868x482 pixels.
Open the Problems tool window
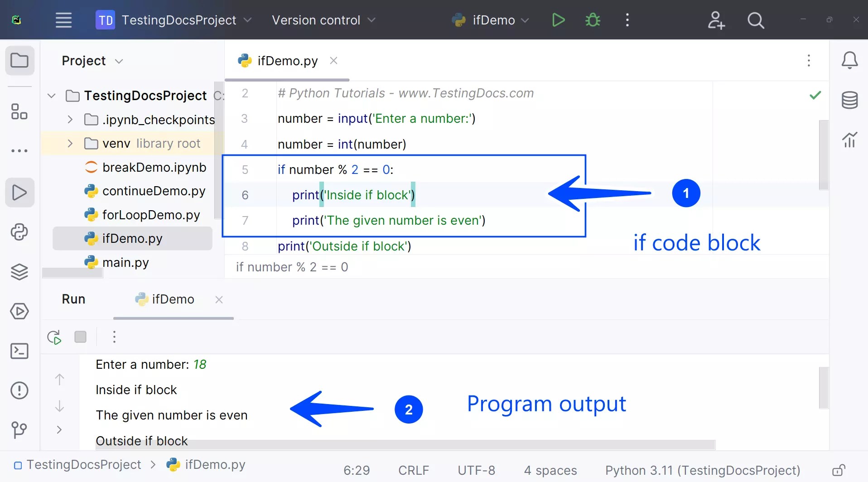point(19,390)
